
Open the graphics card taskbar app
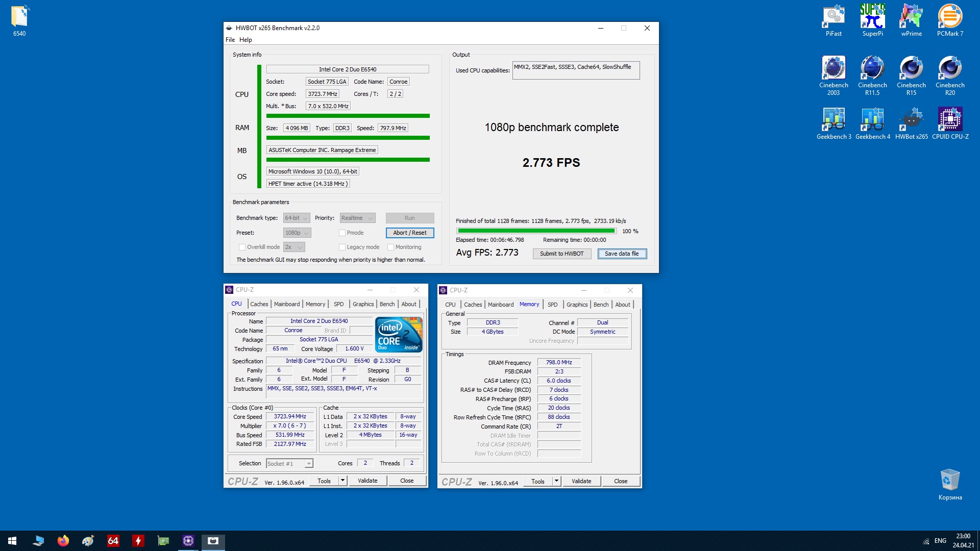tap(163, 541)
